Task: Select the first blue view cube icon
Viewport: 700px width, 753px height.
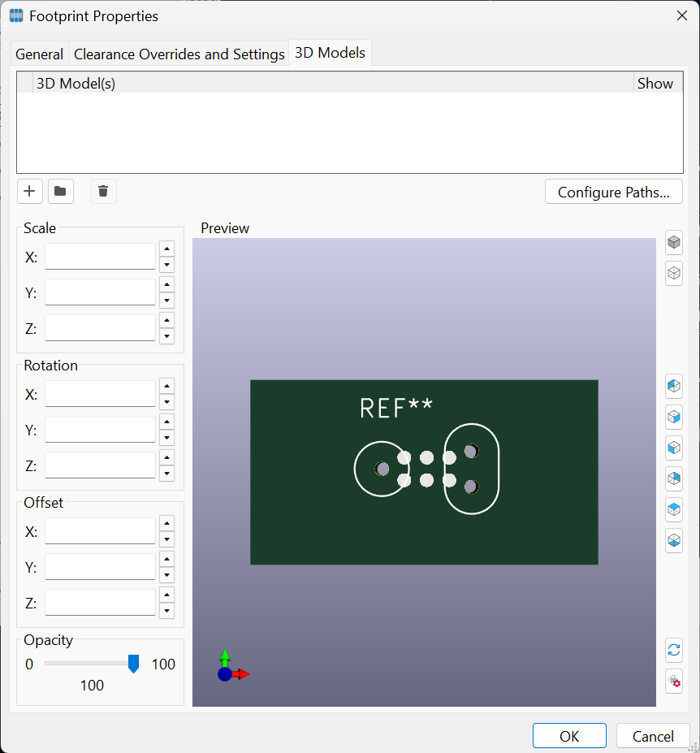Action: 673,386
